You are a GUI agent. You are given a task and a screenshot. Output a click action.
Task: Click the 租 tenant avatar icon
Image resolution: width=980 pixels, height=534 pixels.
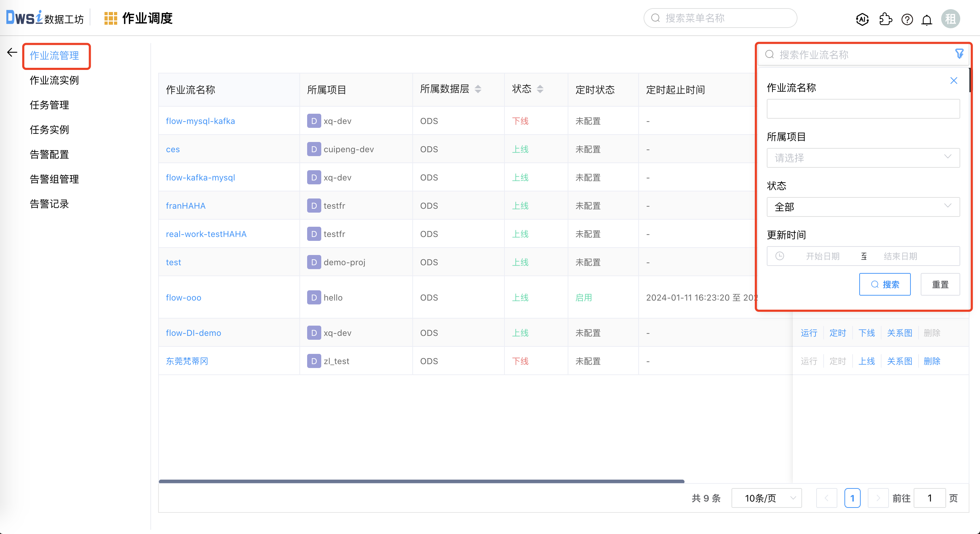tap(950, 18)
